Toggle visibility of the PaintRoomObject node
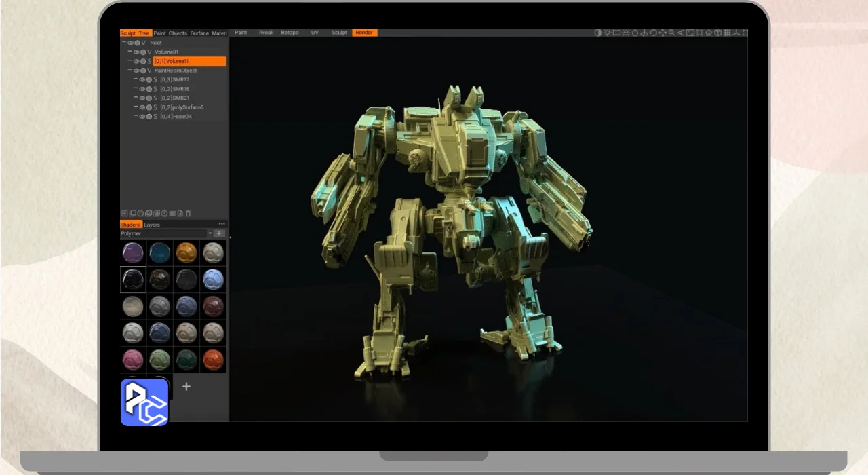 [x=136, y=71]
